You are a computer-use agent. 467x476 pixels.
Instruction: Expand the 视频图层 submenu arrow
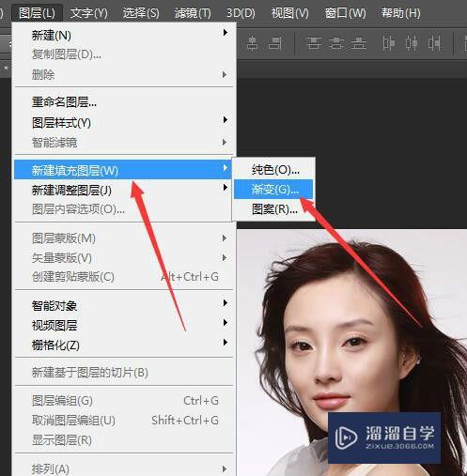(225, 322)
